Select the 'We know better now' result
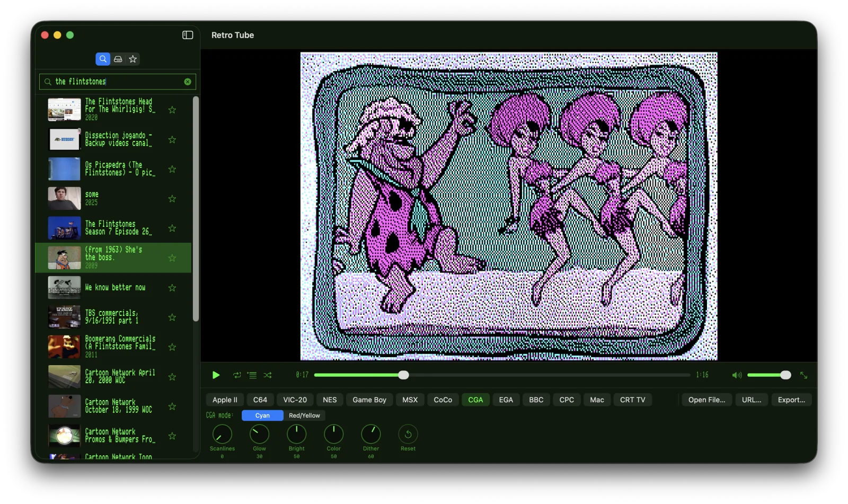Image resolution: width=848 pixels, height=504 pixels. (113, 287)
